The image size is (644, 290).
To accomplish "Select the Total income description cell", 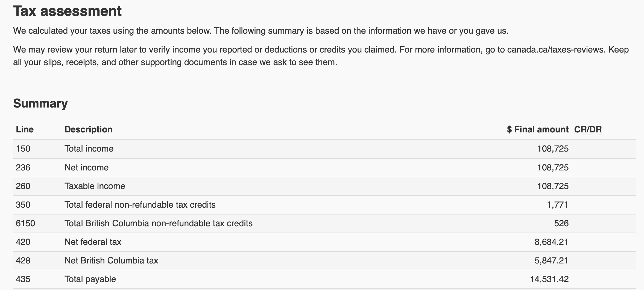I will click(x=89, y=149).
